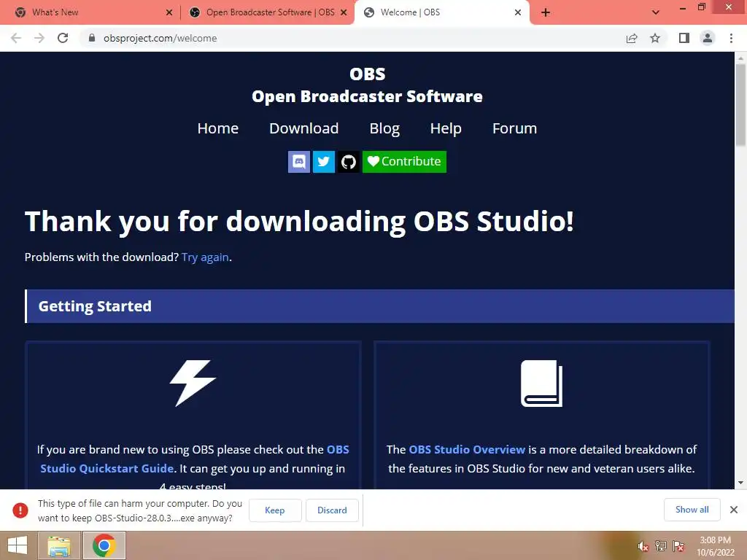Click the network tray icon
747x560 pixels.
(x=661, y=546)
